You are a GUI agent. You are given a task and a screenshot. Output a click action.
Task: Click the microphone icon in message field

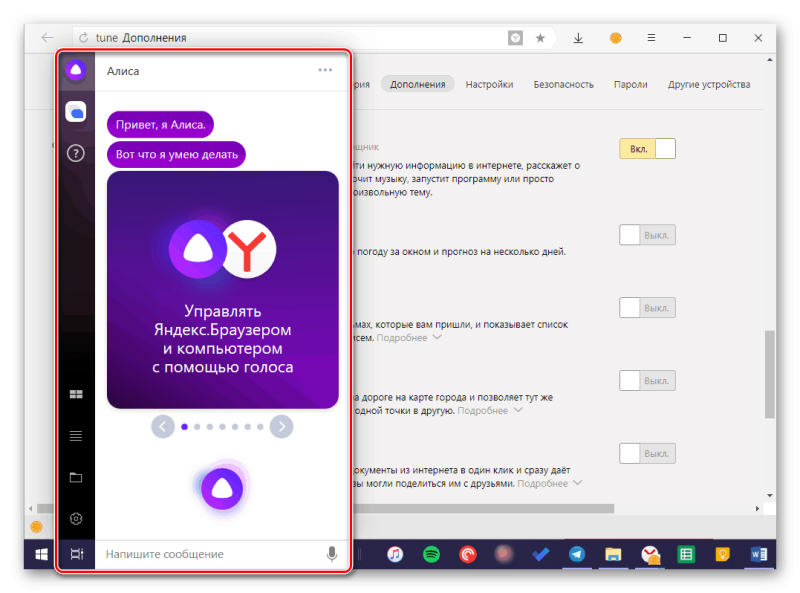[332, 554]
